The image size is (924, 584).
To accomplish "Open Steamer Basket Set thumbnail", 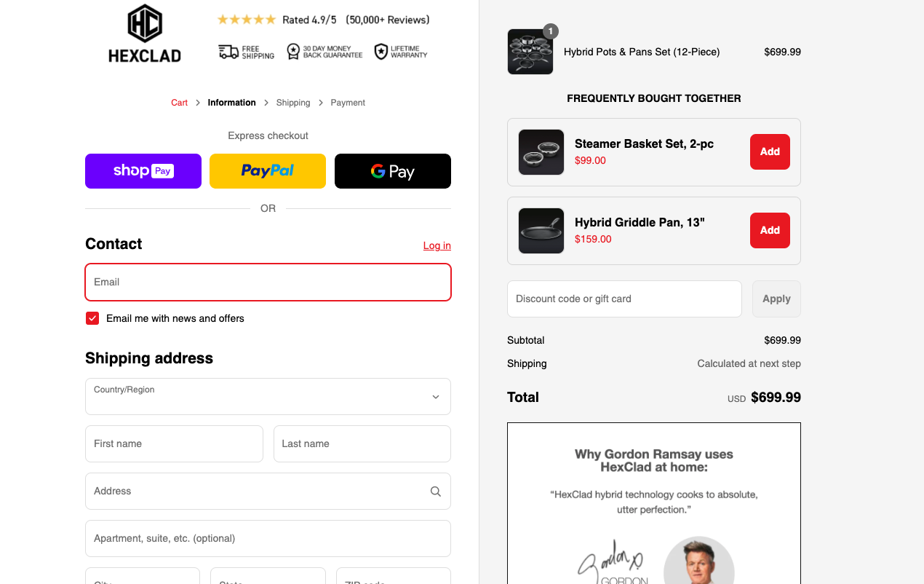I will [x=541, y=152].
